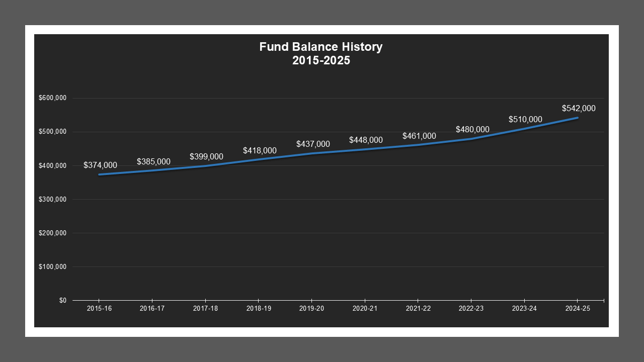Click the $399,000 data label
This screenshot has width=644, height=362.
(206, 157)
